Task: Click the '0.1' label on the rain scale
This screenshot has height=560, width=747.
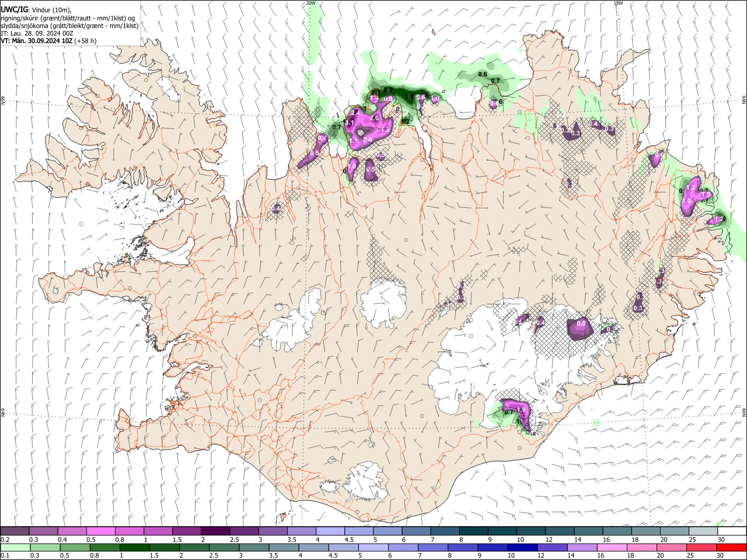Action: [4, 556]
